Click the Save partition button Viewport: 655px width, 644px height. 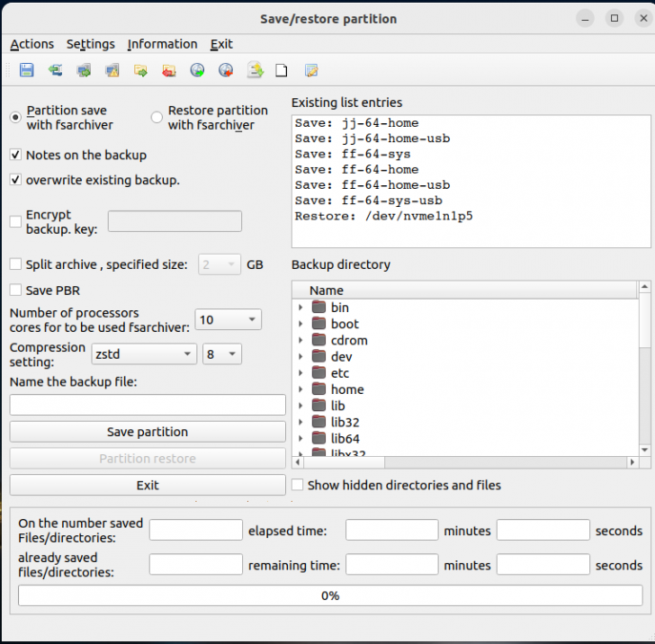[x=148, y=432]
